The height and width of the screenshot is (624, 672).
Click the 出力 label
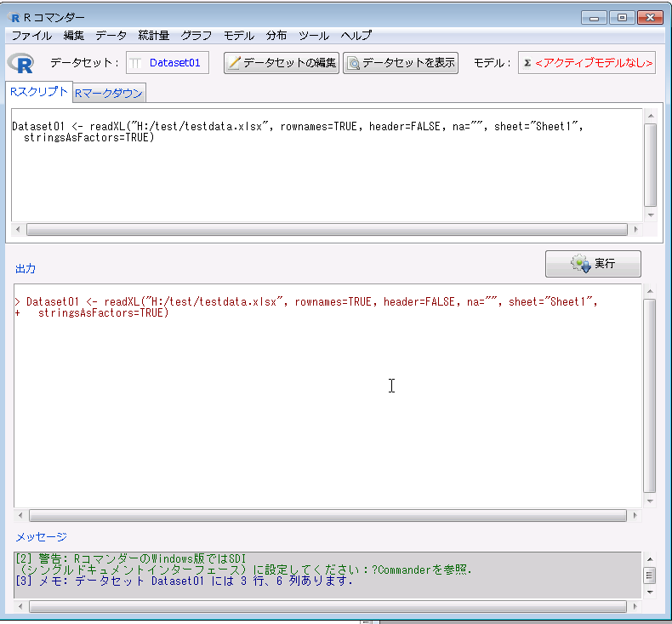(x=26, y=269)
